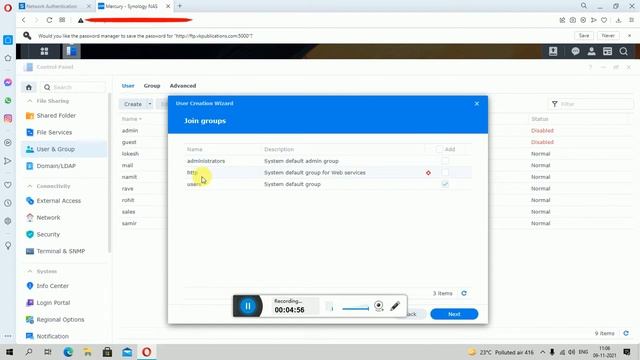Screen dimensions: 640x360
Task: Click the user Filter input field
Action: pyautogui.click(x=590, y=104)
